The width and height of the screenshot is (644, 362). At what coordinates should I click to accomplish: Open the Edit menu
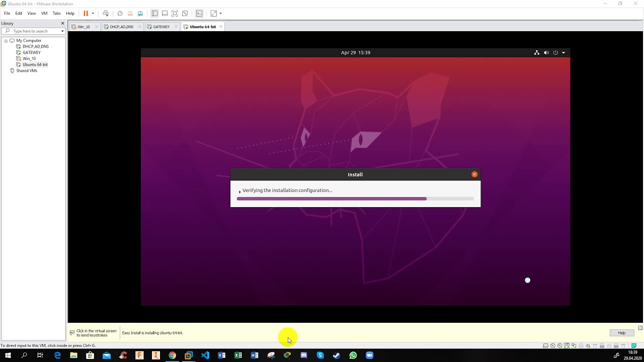point(19,14)
